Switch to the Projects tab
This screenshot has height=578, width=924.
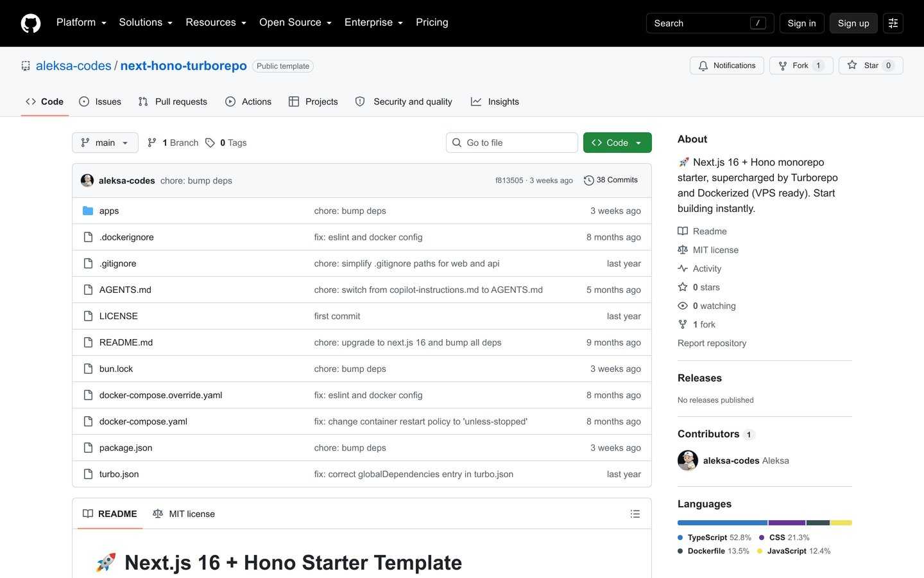point(313,101)
